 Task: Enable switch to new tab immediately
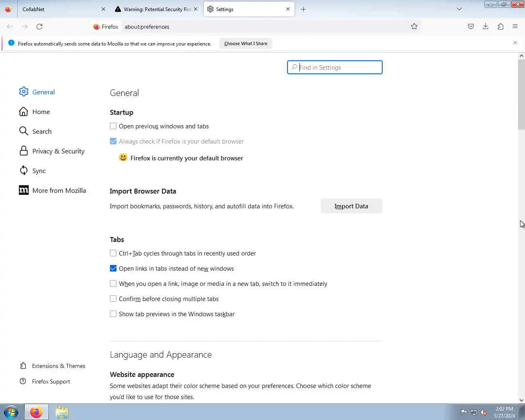click(x=113, y=284)
